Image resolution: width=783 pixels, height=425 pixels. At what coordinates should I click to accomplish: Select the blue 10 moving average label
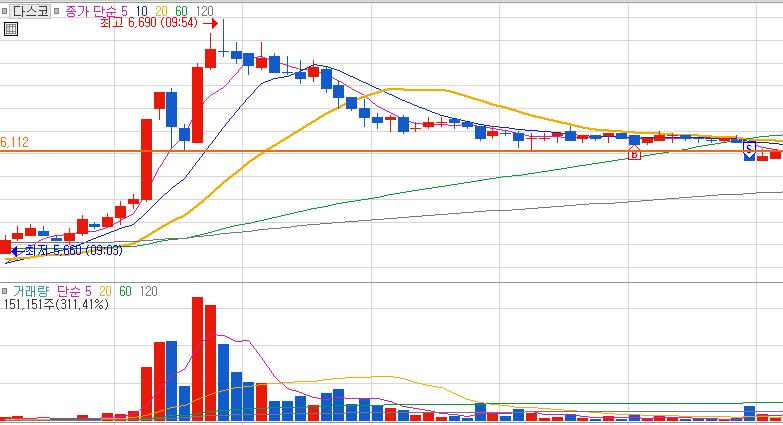point(141,11)
